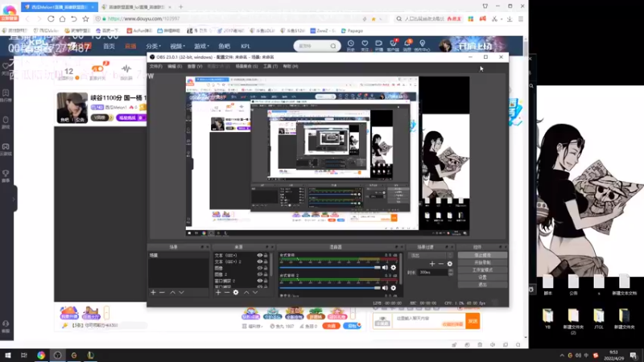Click the 充值 button below the player
Image resolution: width=644 pixels, height=362 pixels.
click(x=331, y=326)
